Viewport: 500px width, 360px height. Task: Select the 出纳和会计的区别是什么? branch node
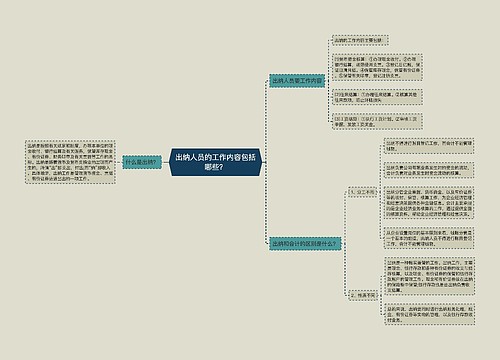click(305, 244)
